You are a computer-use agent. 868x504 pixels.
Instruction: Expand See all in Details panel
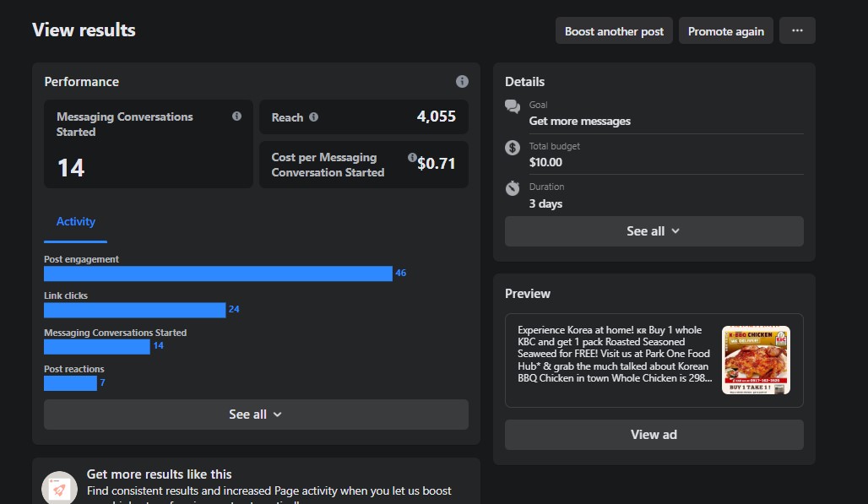654,231
